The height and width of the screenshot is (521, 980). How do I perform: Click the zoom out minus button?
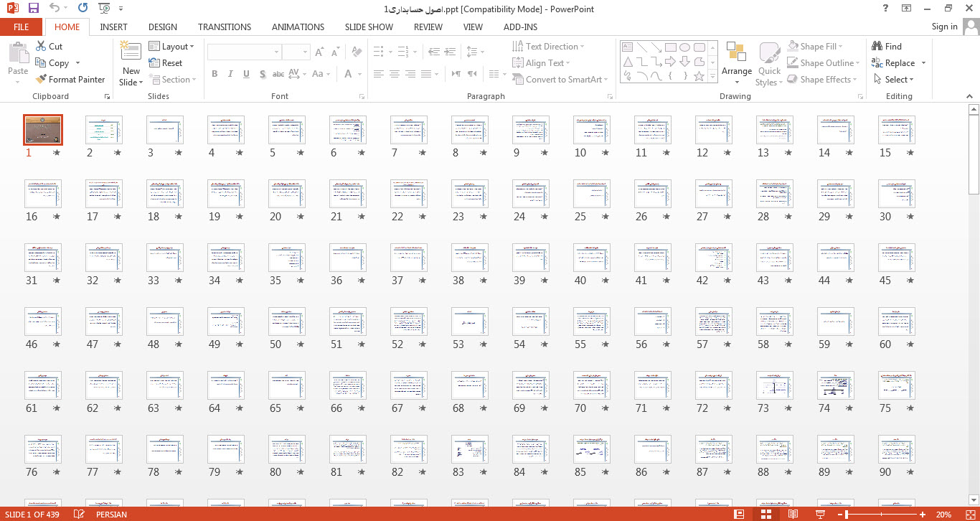[840, 514]
